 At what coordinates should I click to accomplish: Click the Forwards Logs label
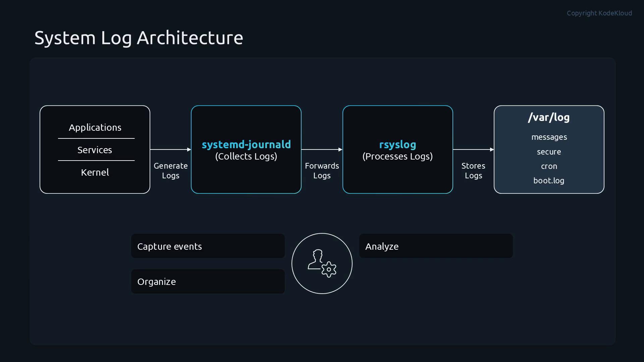322,171
